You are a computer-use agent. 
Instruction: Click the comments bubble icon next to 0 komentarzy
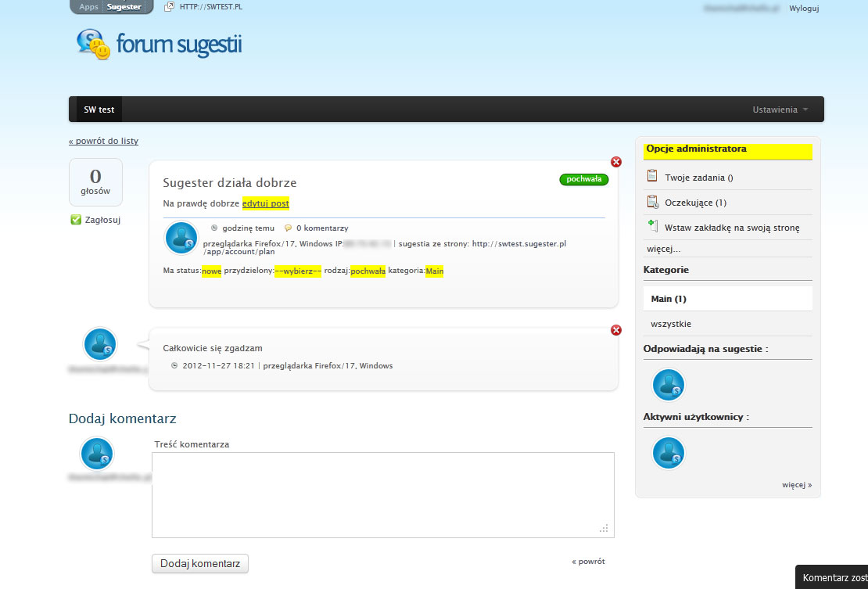tap(288, 228)
